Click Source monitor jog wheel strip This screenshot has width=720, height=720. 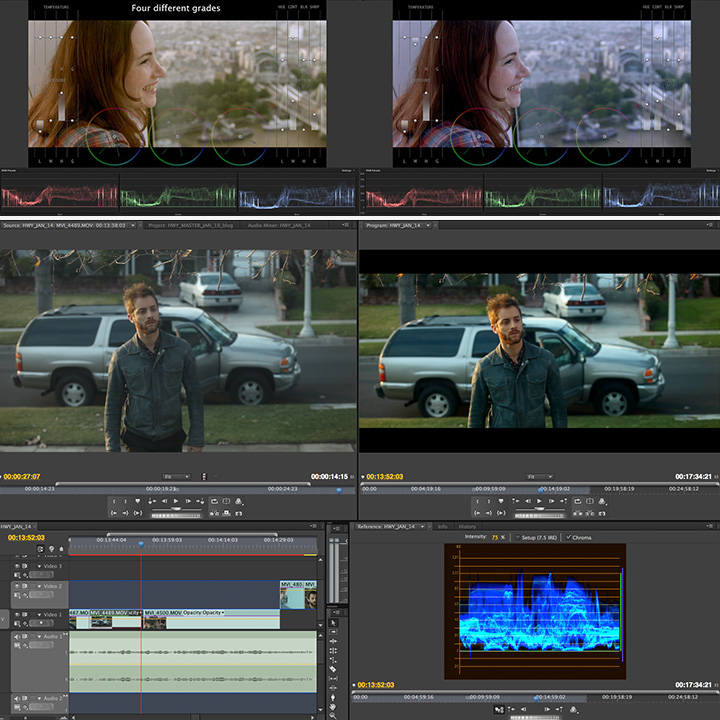pos(176,516)
